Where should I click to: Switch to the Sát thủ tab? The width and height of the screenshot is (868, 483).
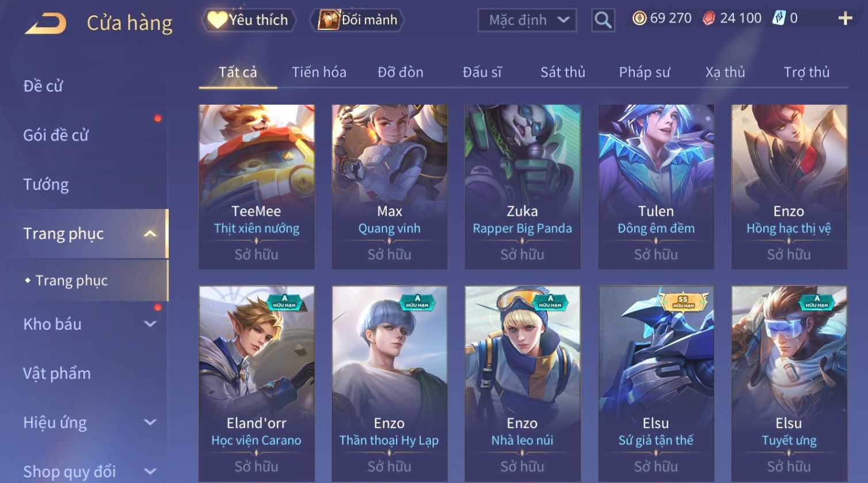[562, 72]
